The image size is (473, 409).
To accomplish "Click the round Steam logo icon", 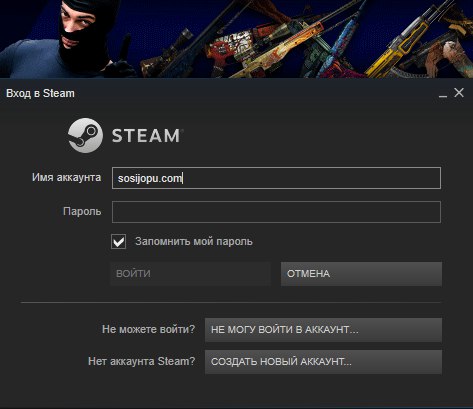I will [85, 135].
